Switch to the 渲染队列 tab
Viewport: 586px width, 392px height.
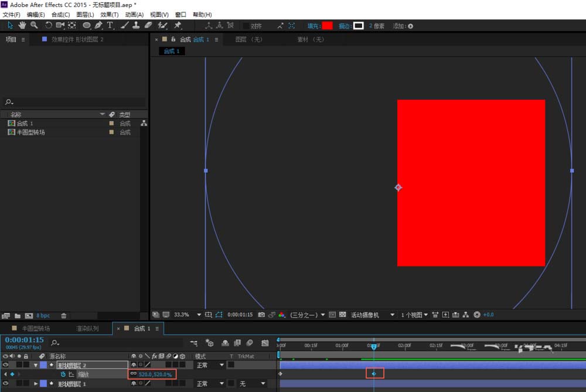click(x=87, y=329)
